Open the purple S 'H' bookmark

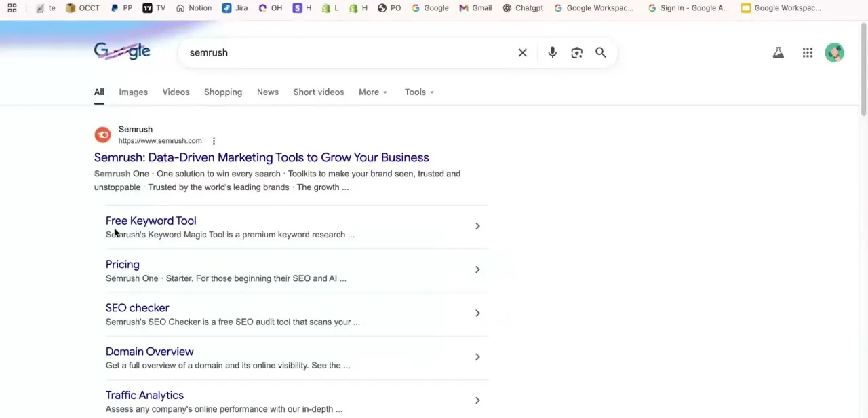pos(302,8)
